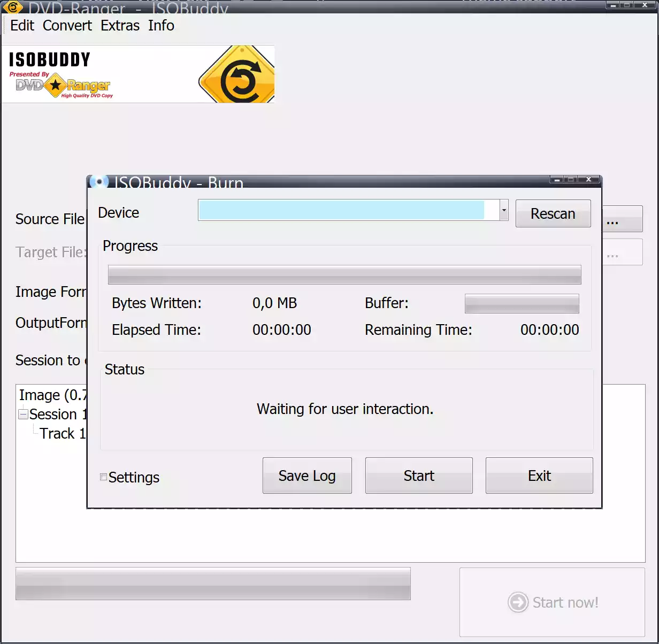Click the disc icon on the Burn dialog title bar
This screenshot has width=659, height=644.
click(x=98, y=181)
